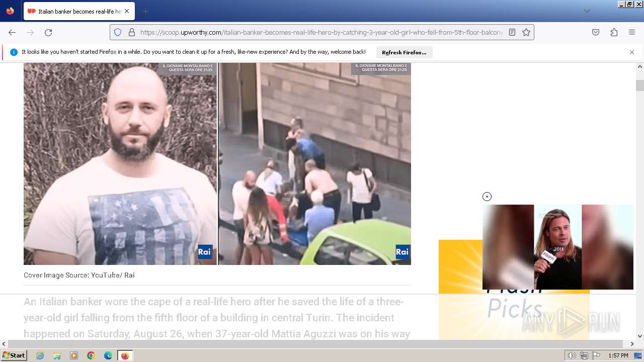Dismiss the Firefox refresh notification bar
Image resolution: width=644 pixels, height=362 pixels.
coord(632,52)
